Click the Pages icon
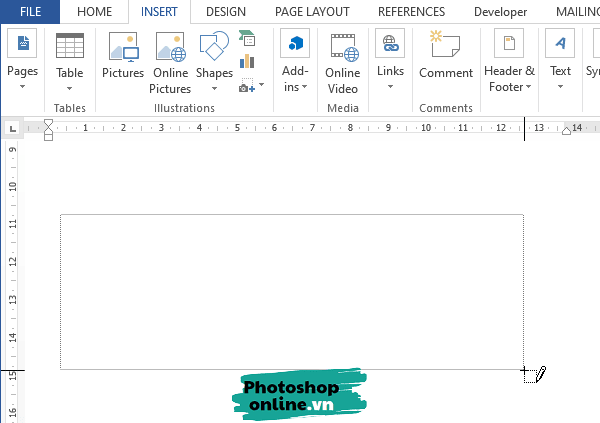 pyautogui.click(x=22, y=43)
